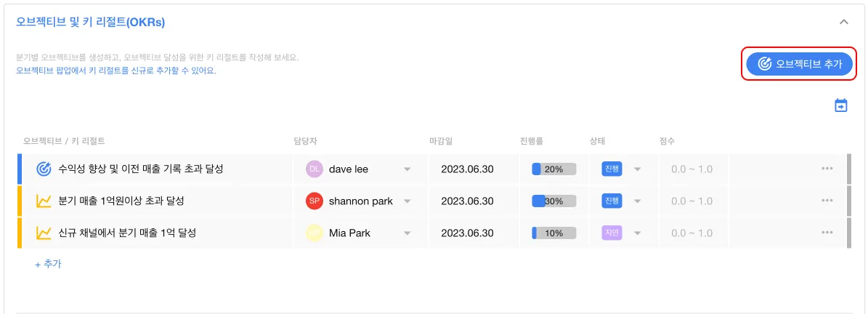The height and width of the screenshot is (314, 868).
Task: Click shannon park's SP avatar
Action: pos(314,201)
